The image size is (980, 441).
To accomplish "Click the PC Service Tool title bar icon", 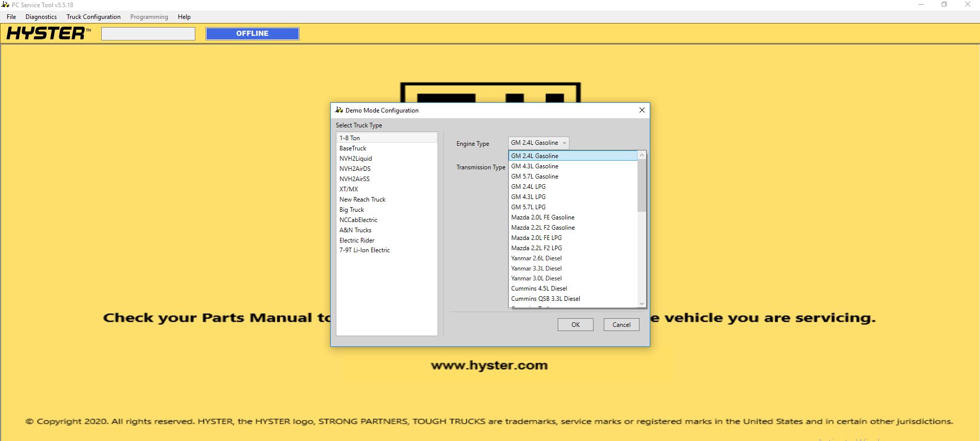I will pyautogui.click(x=6, y=5).
